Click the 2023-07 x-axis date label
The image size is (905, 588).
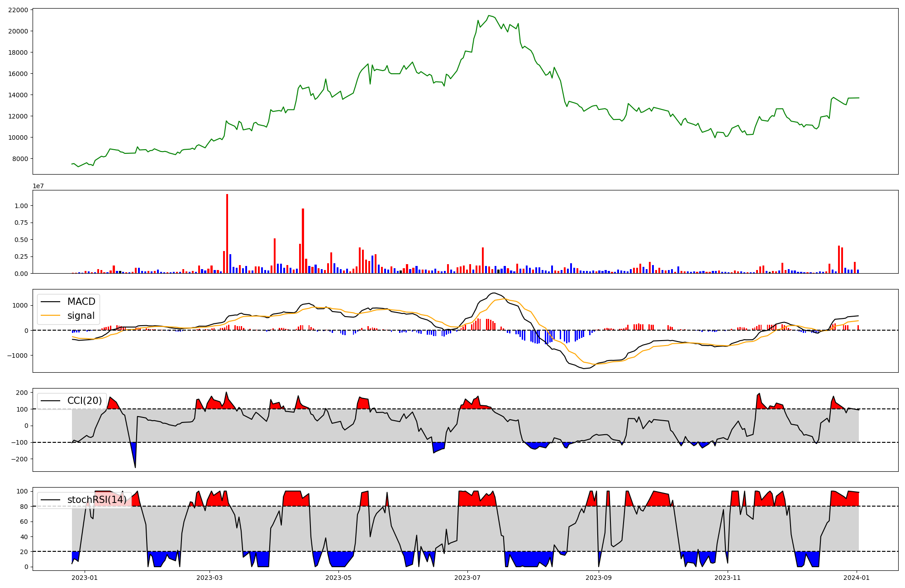point(467,578)
